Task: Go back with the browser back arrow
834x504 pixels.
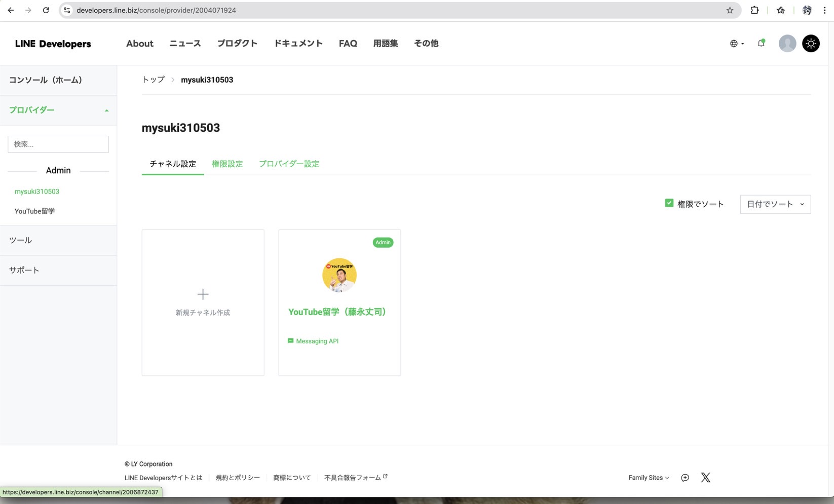Action: point(11,10)
